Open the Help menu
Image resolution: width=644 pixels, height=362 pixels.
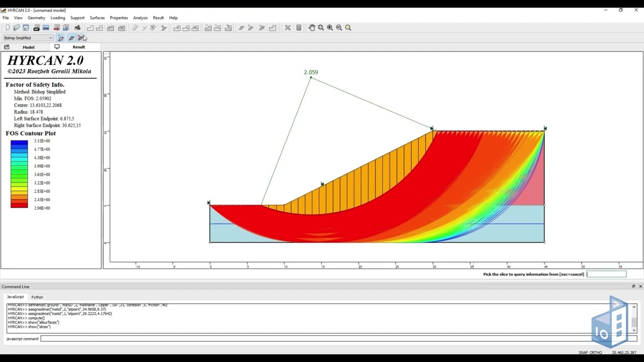(x=173, y=18)
